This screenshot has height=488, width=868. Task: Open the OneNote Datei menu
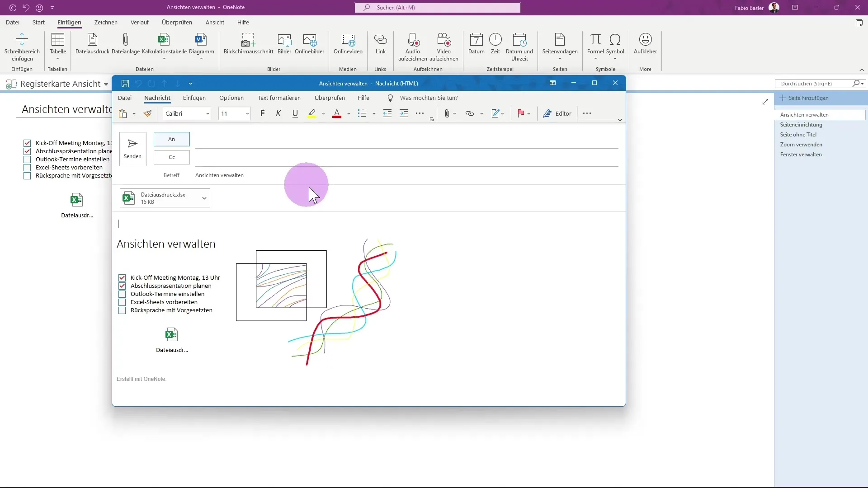pyautogui.click(x=13, y=22)
